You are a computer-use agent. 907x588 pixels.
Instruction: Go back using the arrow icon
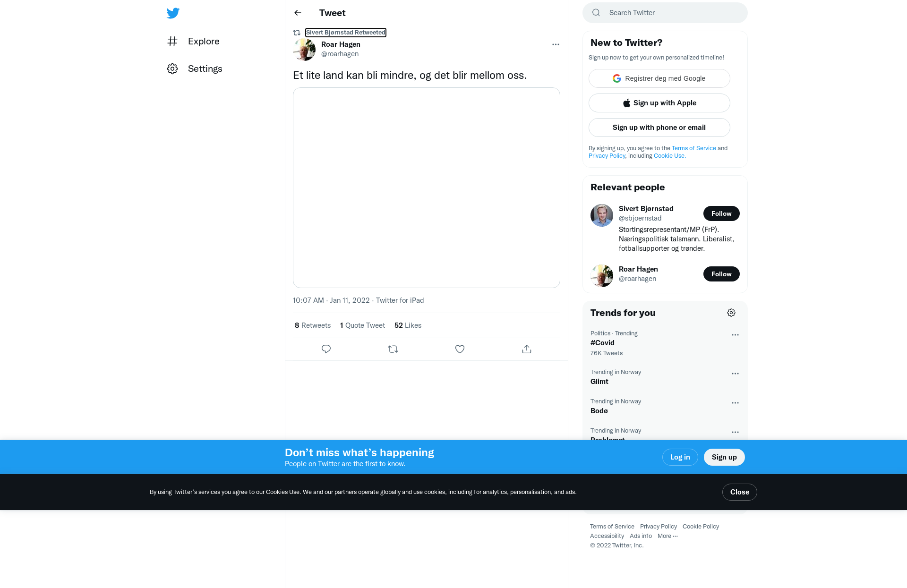298,13
